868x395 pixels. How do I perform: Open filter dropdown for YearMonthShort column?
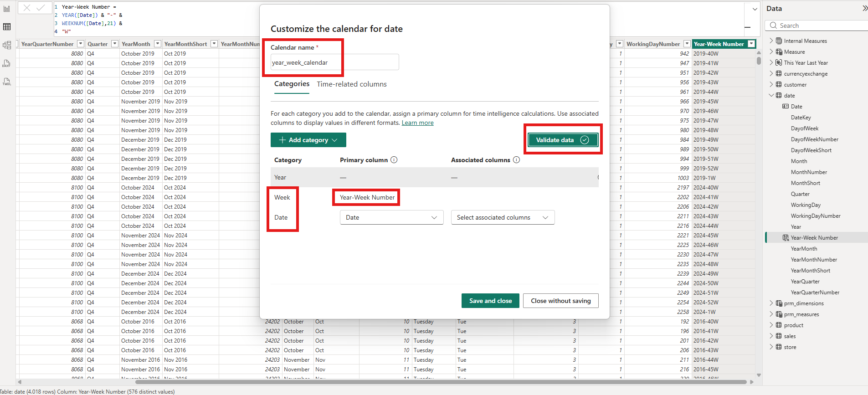pyautogui.click(x=214, y=44)
